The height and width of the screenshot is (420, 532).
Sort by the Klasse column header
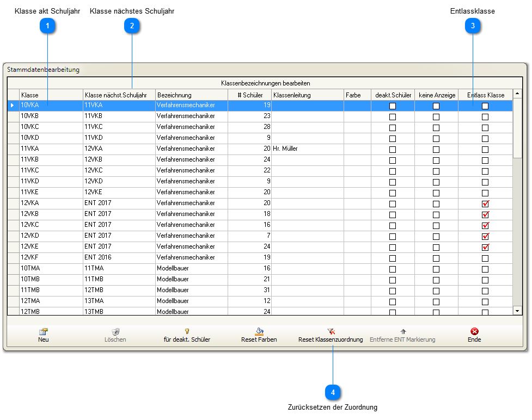51,95
